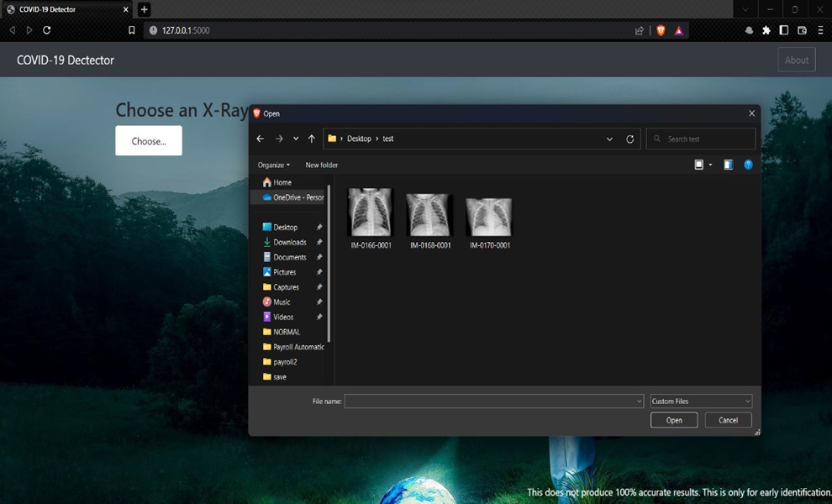Expand the File name dropdown arrow
The width and height of the screenshot is (832, 504).
640,402
